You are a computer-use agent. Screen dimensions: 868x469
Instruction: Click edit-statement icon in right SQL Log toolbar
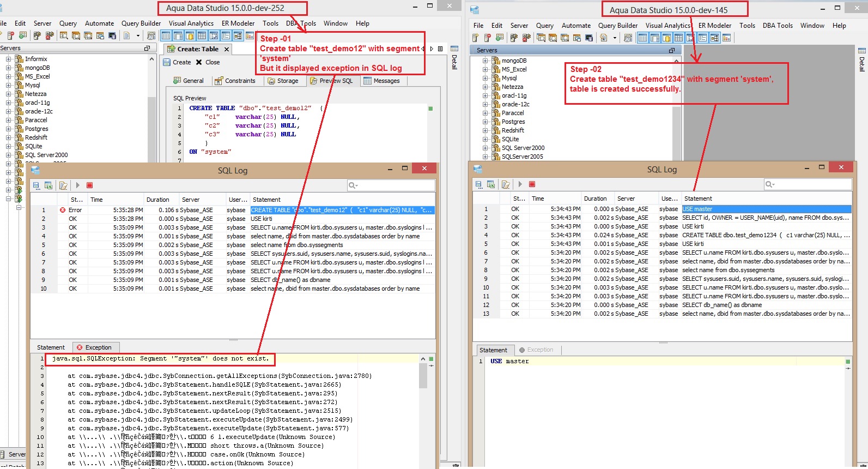(x=506, y=184)
